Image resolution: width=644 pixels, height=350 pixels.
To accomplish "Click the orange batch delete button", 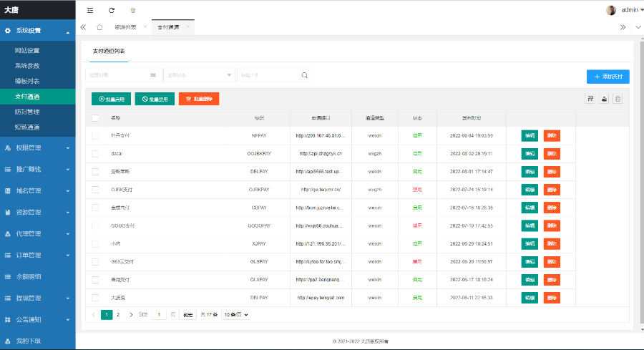I will (199, 99).
